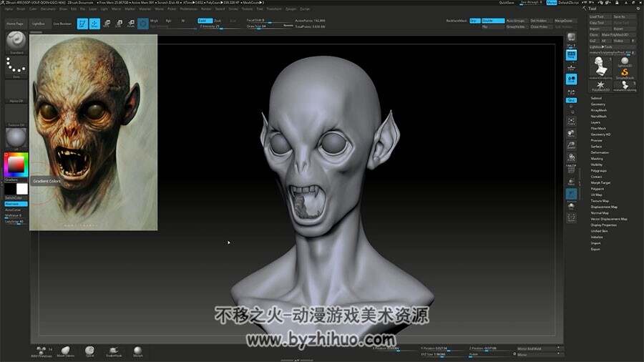The height and width of the screenshot is (362, 644).
Task: Click the creature reference image
Action: [x=94, y=132]
